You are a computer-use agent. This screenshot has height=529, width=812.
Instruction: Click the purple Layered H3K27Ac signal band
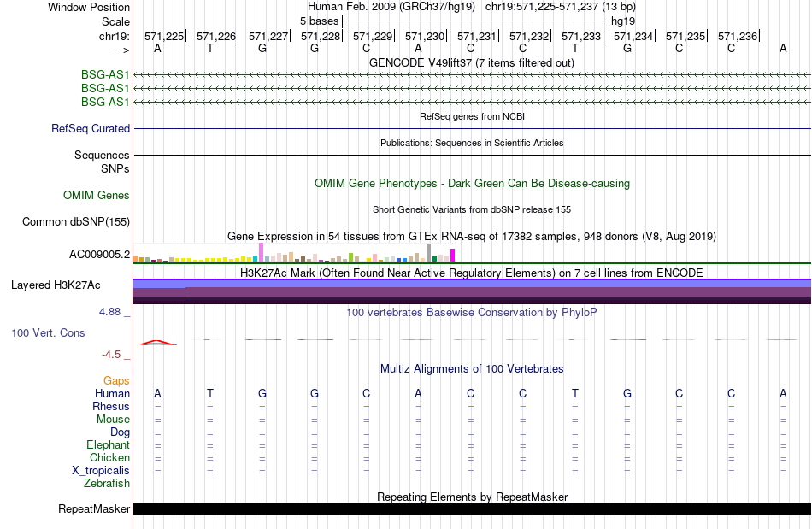(x=473, y=291)
